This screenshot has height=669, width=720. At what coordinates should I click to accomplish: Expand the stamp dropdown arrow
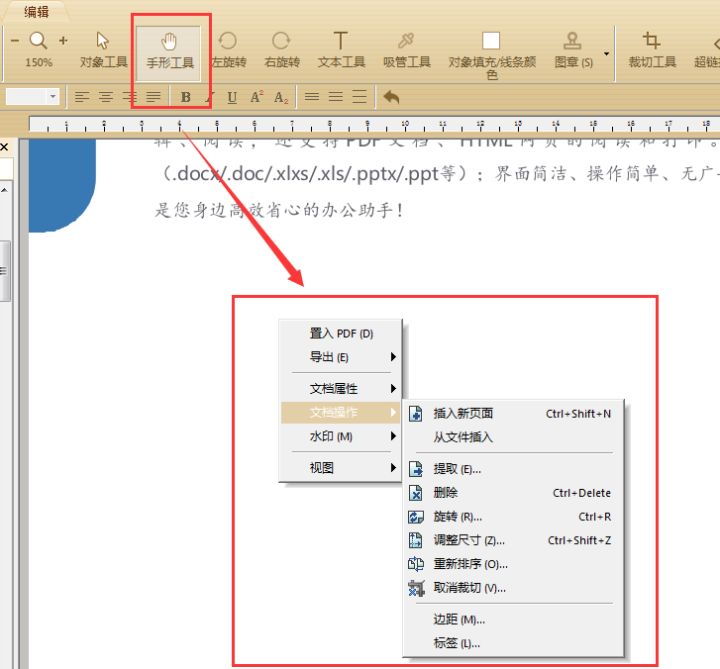point(607,54)
